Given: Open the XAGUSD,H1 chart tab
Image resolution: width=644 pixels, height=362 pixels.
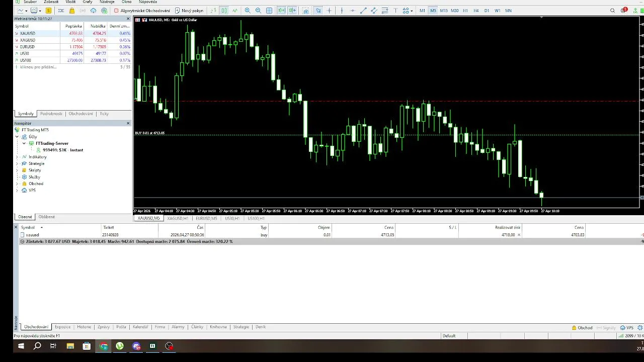Looking at the screenshot, I should (178, 218).
